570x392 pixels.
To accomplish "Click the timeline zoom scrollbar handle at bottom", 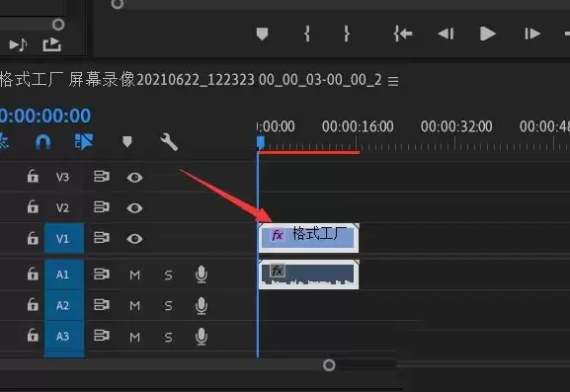I will [x=329, y=365].
